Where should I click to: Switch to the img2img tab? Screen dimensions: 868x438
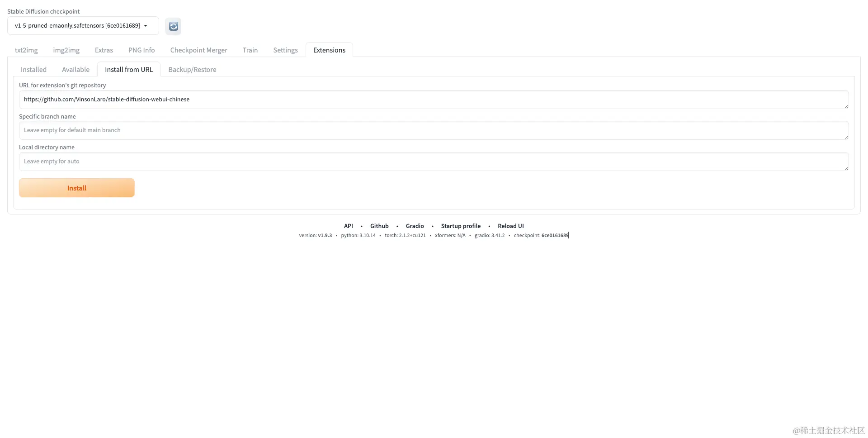(x=66, y=50)
